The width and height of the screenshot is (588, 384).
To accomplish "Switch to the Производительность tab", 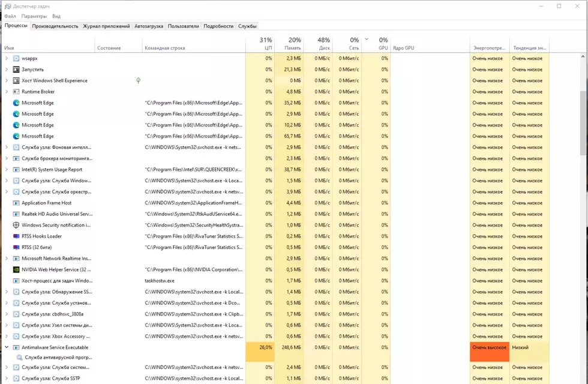I will click(55, 26).
